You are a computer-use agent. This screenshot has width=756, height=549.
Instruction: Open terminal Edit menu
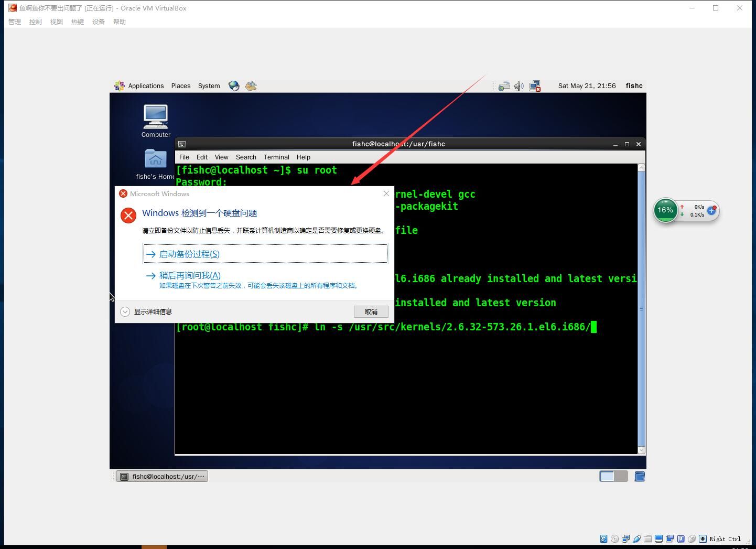(202, 157)
